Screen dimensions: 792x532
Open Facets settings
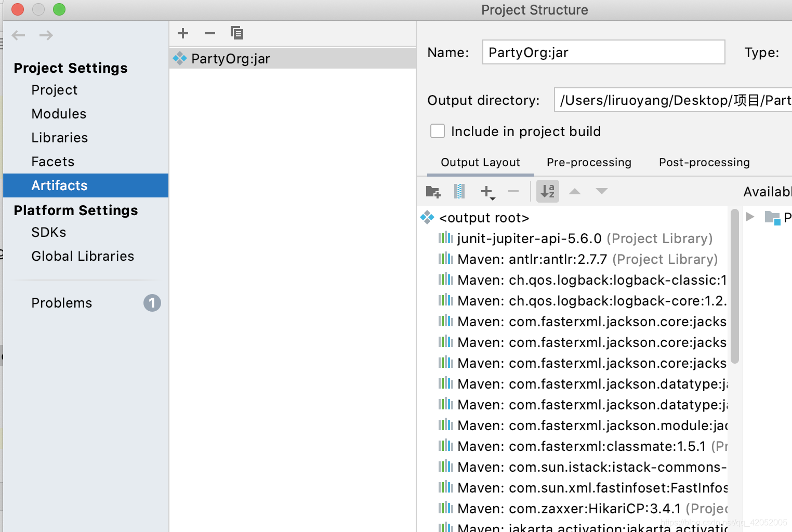click(86, 162)
